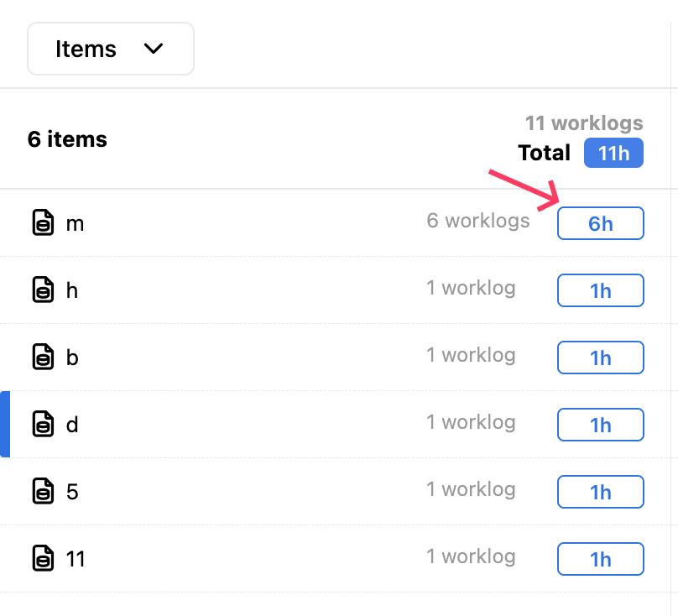Click the 1h time badge for d
This screenshot has width=678, height=616.
[x=600, y=425]
